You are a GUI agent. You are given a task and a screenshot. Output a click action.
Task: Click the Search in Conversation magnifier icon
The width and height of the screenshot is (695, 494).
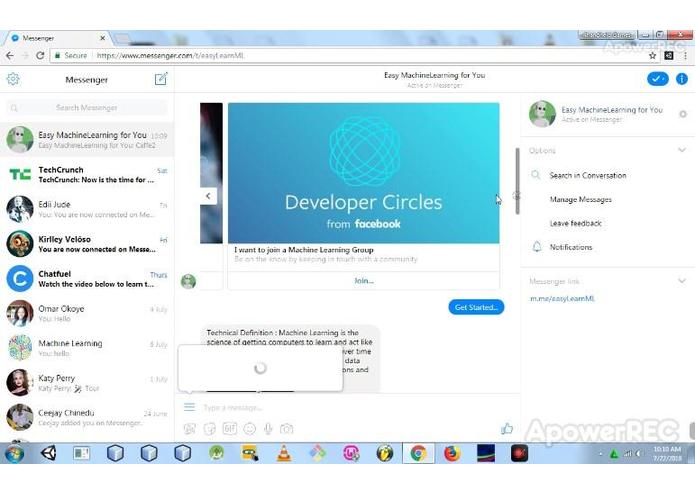click(x=535, y=175)
